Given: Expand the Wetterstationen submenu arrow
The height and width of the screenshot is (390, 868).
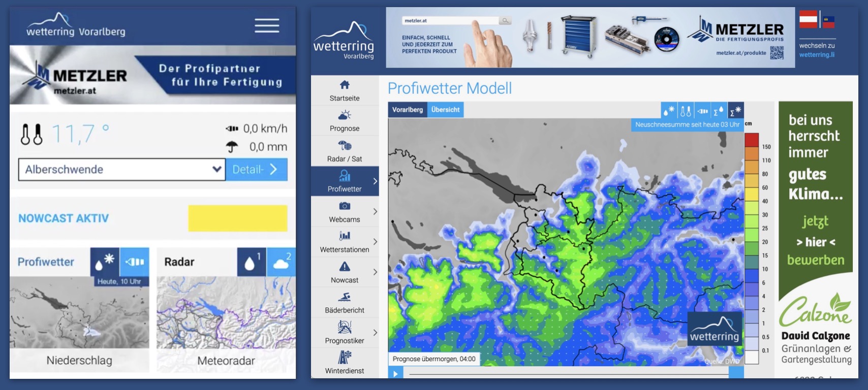Looking at the screenshot, I should point(375,242).
